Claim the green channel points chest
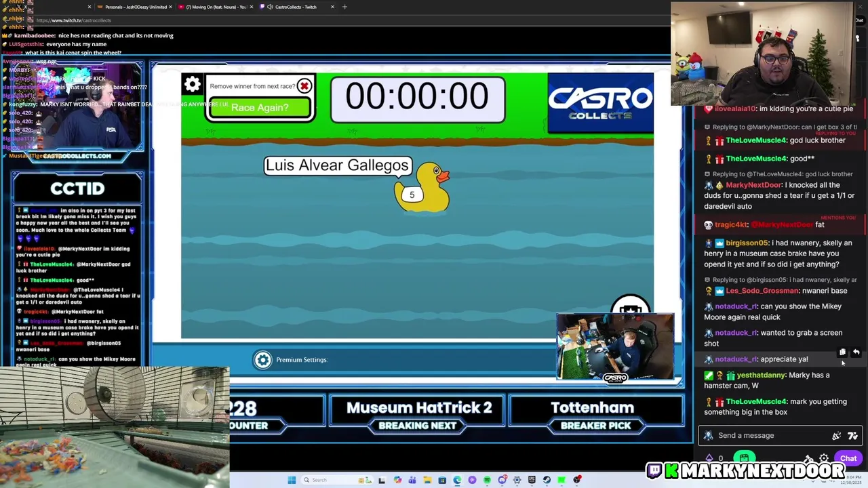Image resolution: width=868 pixels, height=488 pixels. pyautogui.click(x=745, y=458)
